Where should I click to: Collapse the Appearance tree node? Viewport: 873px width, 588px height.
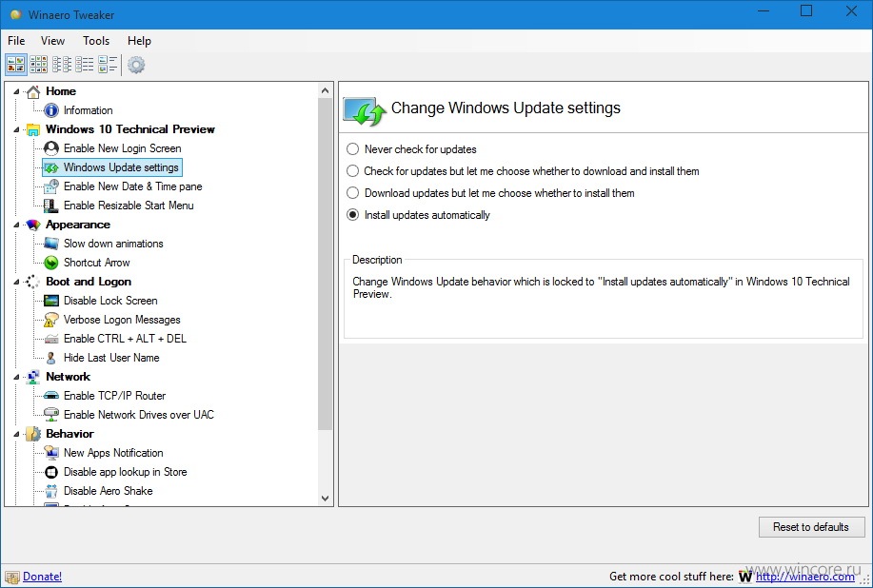16,225
